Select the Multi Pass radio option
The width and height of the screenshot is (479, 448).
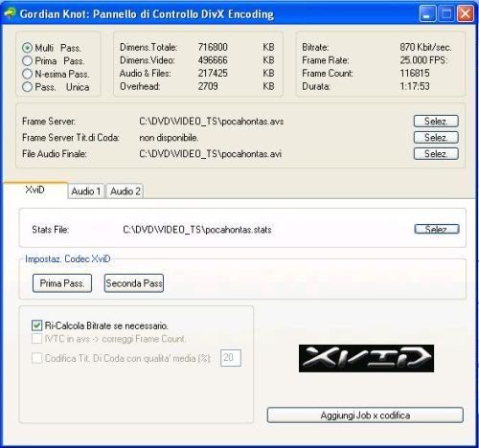(x=28, y=48)
